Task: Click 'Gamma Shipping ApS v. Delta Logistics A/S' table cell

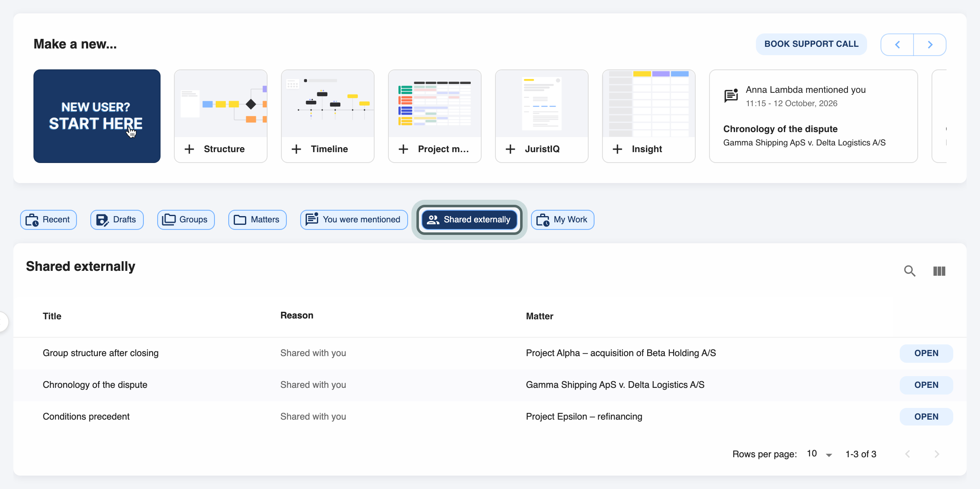Action: [615, 385]
